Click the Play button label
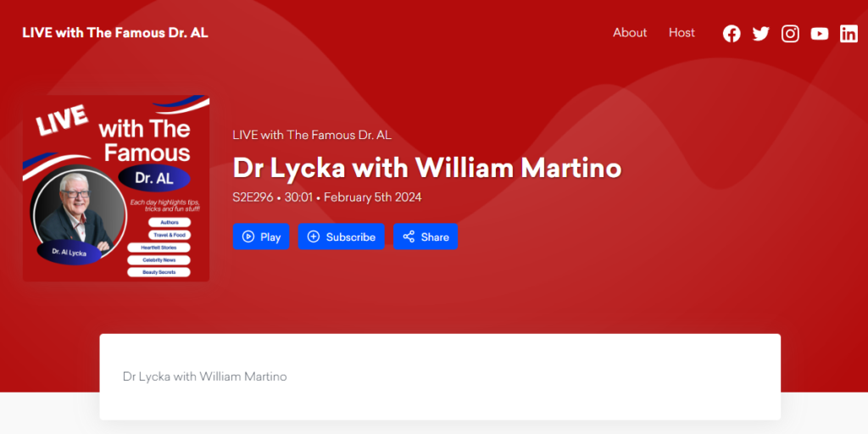Image resolution: width=868 pixels, height=434 pixels. (270, 237)
